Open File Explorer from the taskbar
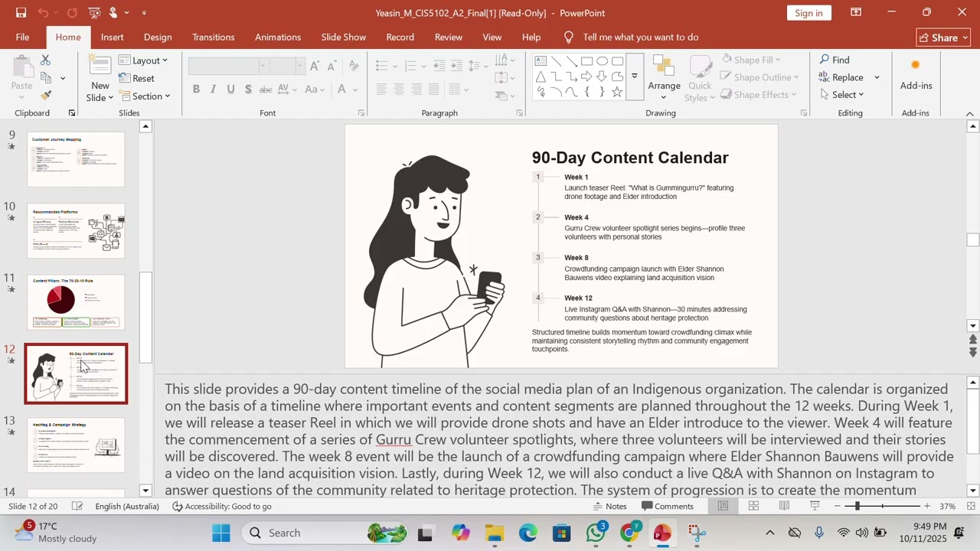 pyautogui.click(x=495, y=533)
